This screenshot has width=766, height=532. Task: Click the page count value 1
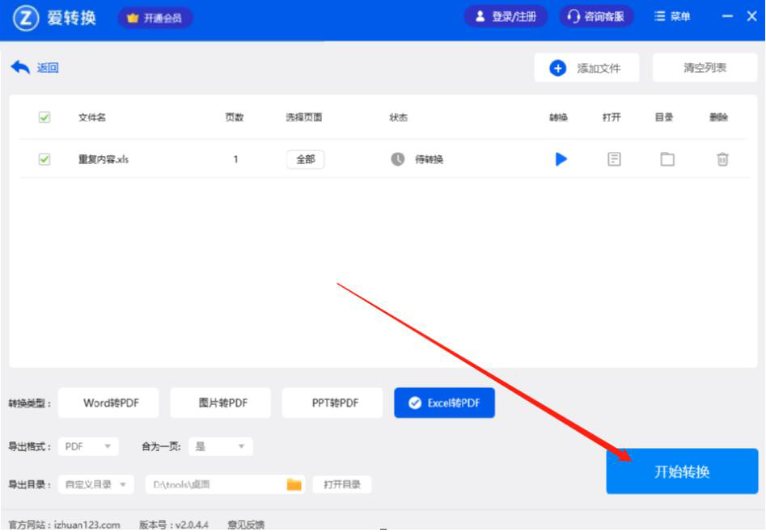pyautogui.click(x=235, y=159)
